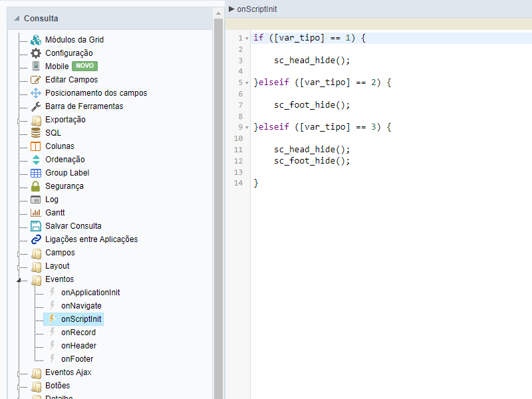Click the Mobile phone icon
Viewport: 532px width, 399px height.
(36, 66)
